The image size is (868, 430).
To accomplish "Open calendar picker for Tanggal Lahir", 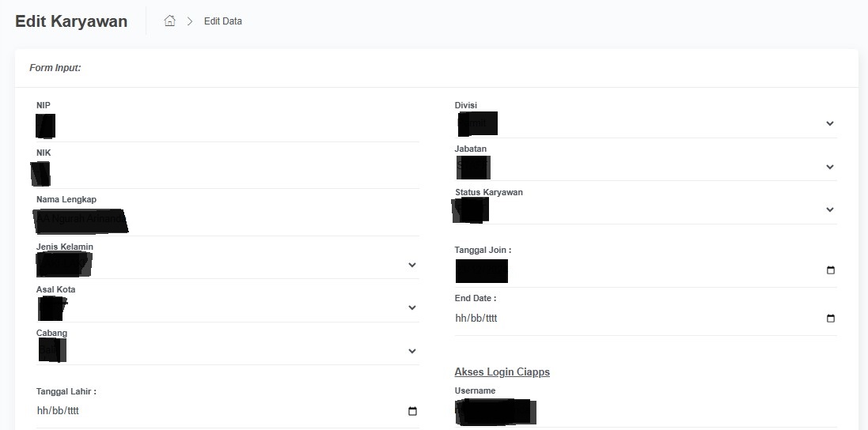I will (x=412, y=411).
